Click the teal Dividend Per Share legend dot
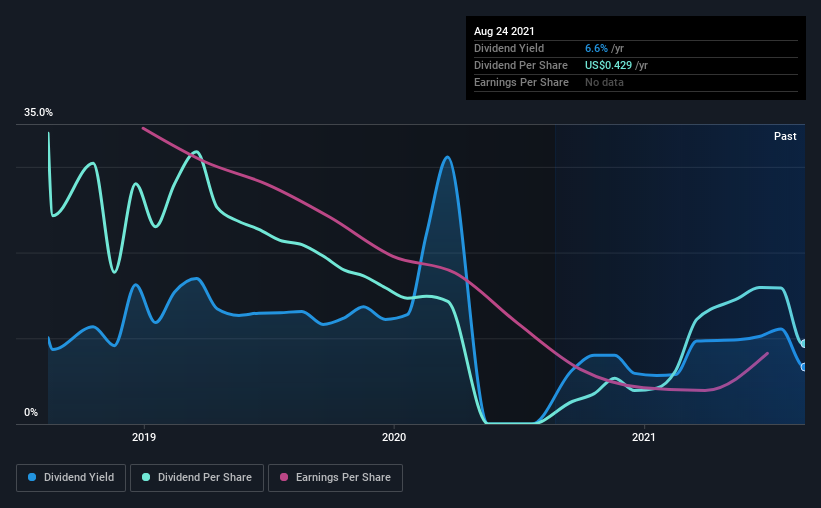This screenshot has width=821, height=508. [x=146, y=477]
